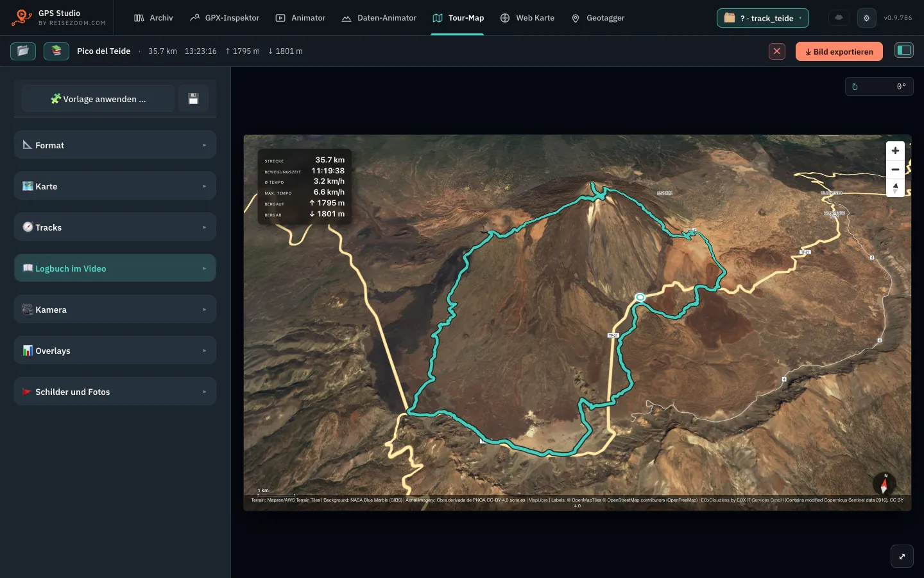Enter fullscreen with expand arrows icon
The width and height of the screenshot is (924, 578).
click(902, 556)
